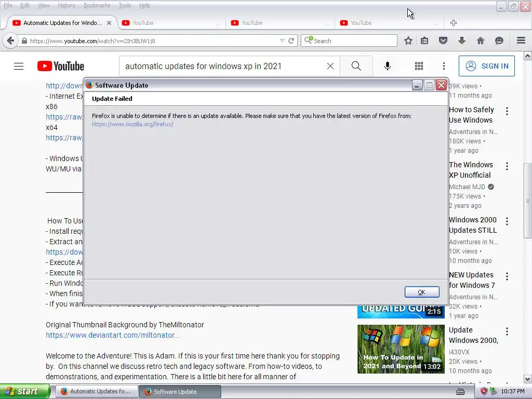Open the Downloads arrow icon

(462, 41)
